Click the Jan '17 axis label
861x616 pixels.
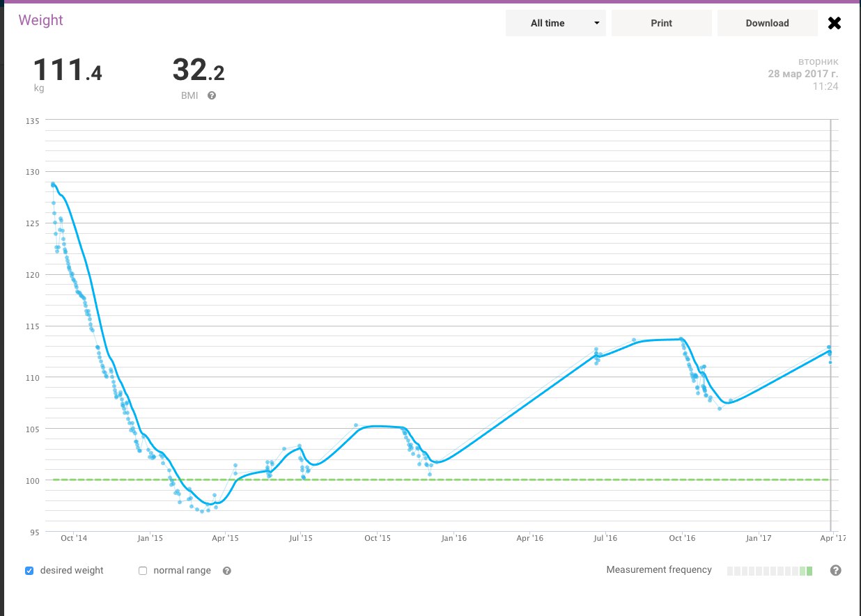coord(759,538)
